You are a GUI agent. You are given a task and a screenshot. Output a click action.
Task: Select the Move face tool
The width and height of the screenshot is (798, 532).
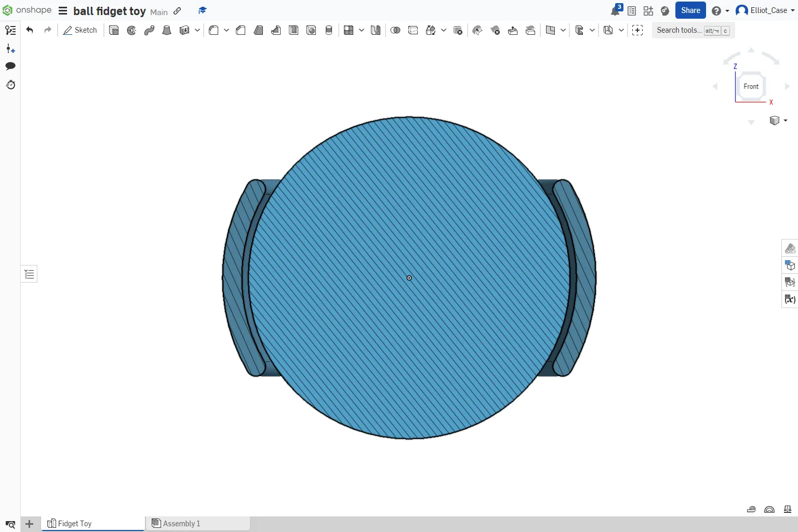click(513, 30)
